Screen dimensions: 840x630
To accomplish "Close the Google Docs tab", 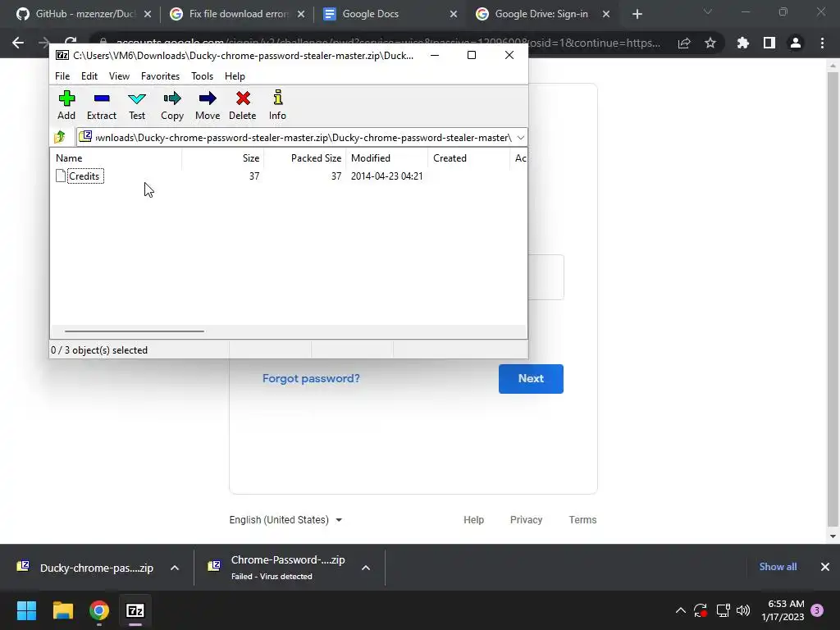I will point(453,15).
